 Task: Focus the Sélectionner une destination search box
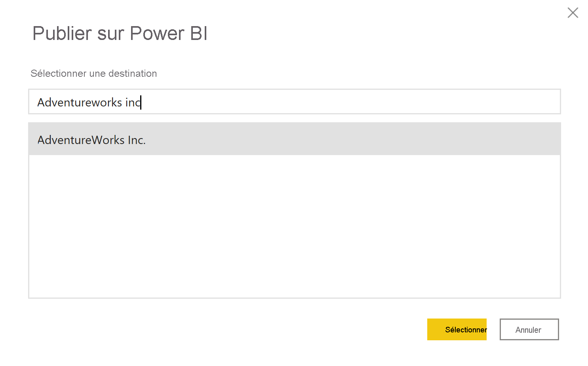277,102
